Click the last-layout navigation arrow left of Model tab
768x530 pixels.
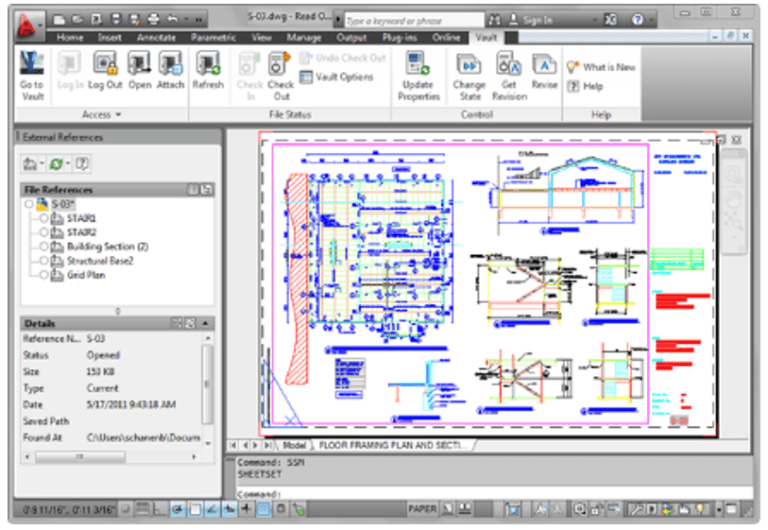coord(267,445)
